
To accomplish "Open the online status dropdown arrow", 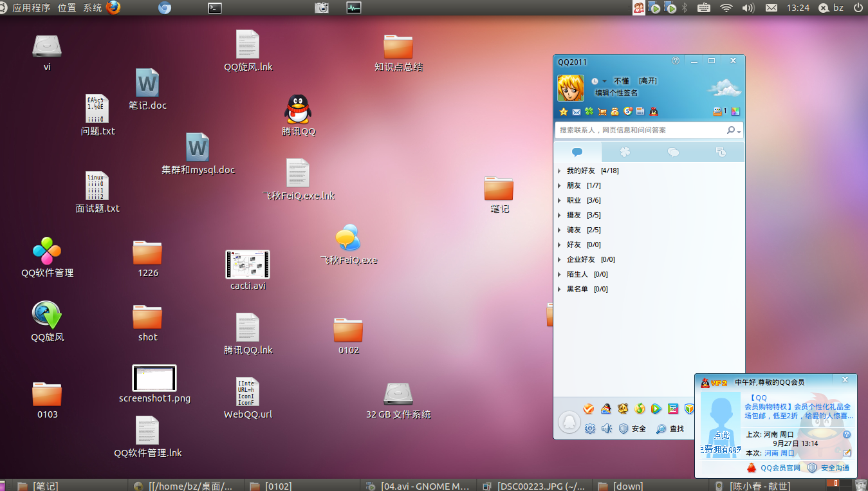I will pyautogui.click(x=604, y=81).
